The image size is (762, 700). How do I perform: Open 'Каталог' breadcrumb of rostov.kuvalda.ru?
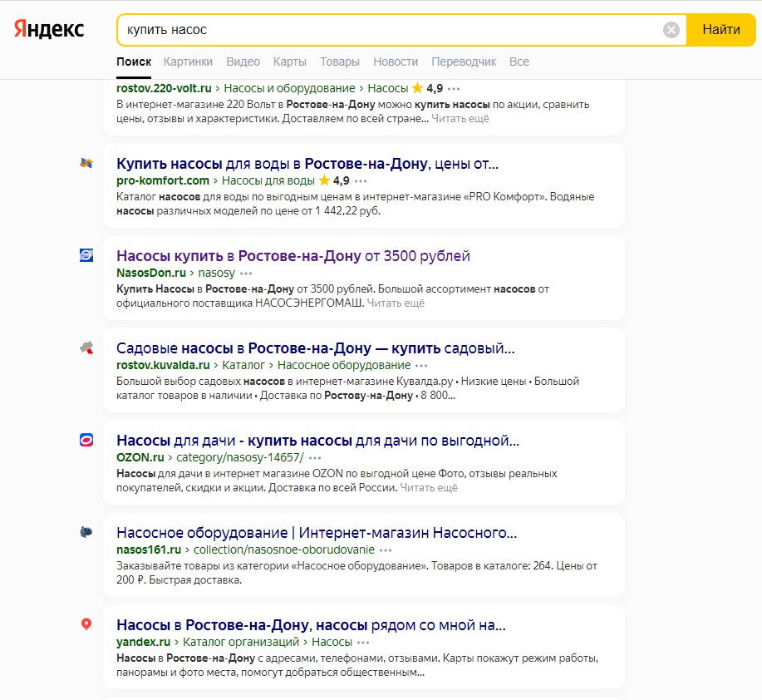tap(243, 365)
